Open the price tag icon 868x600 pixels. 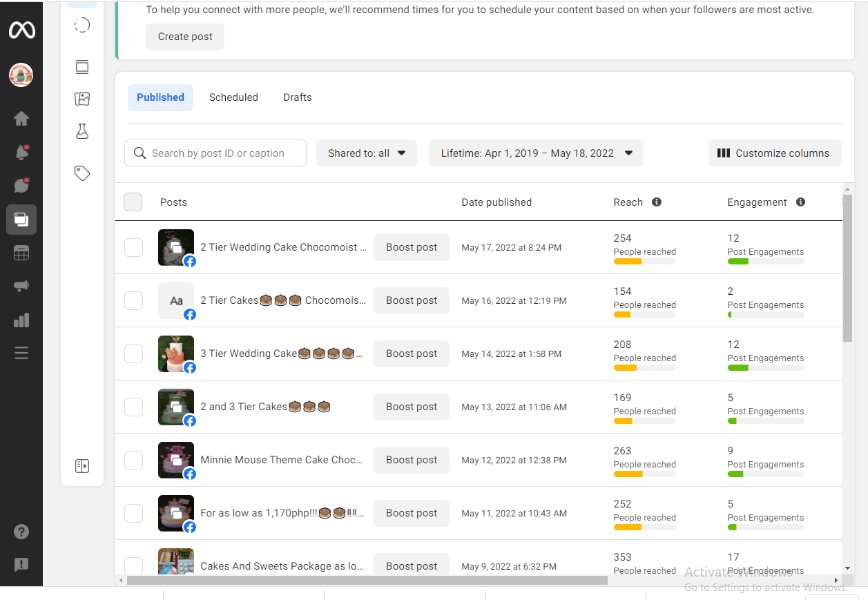[x=82, y=173]
